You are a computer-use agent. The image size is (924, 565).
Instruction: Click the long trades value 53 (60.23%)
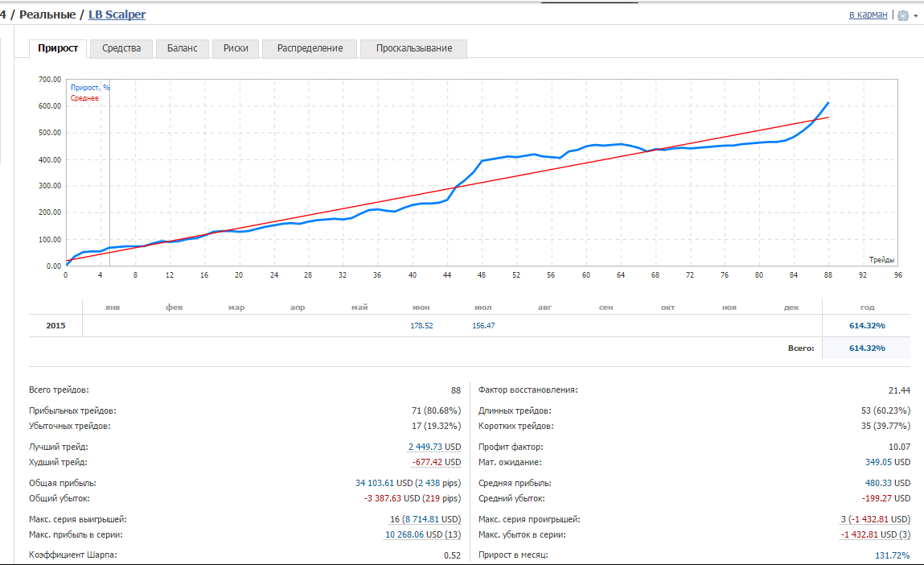click(885, 410)
